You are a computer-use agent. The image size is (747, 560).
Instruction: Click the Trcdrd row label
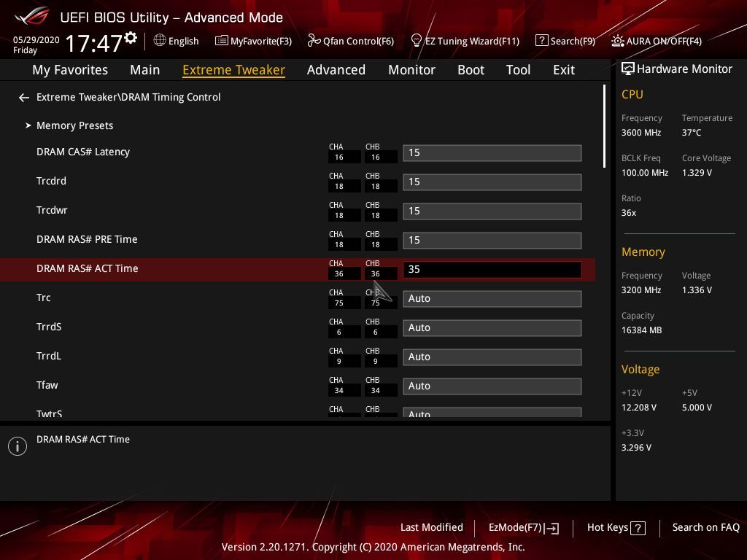51,181
